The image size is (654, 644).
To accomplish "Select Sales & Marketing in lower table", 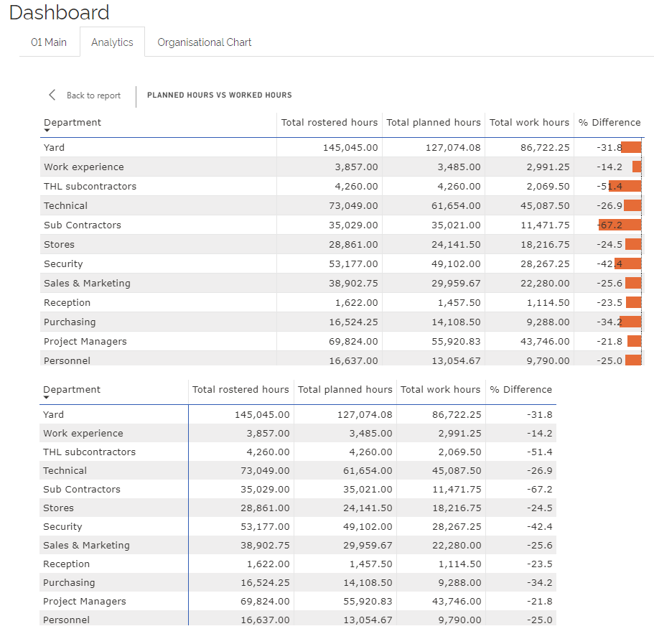I will pos(86,545).
